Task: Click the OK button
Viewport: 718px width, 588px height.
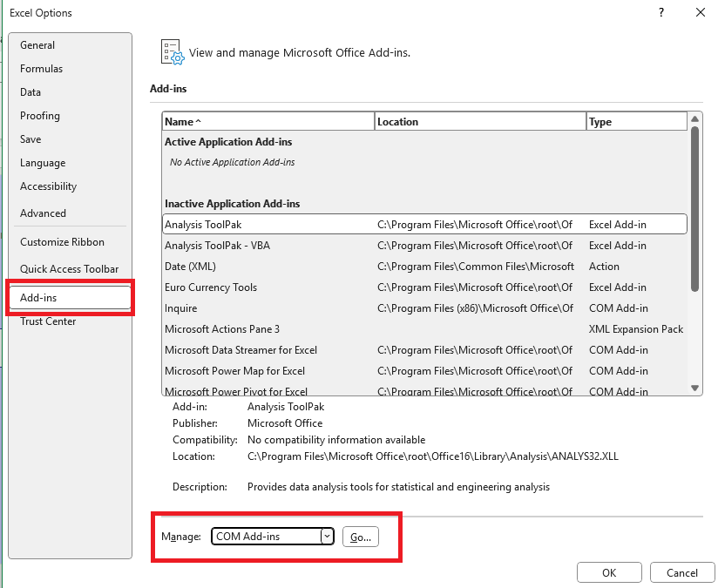Action: [x=609, y=572]
